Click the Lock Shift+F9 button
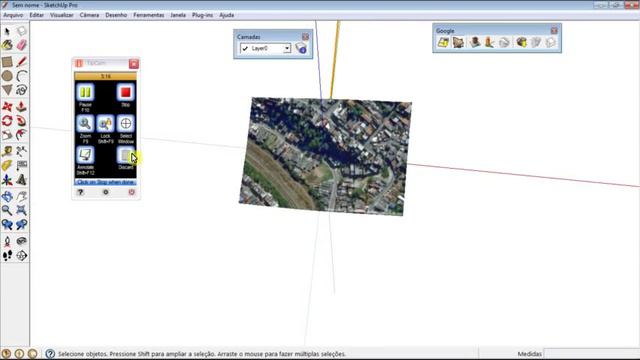640x360 pixels. (105, 124)
